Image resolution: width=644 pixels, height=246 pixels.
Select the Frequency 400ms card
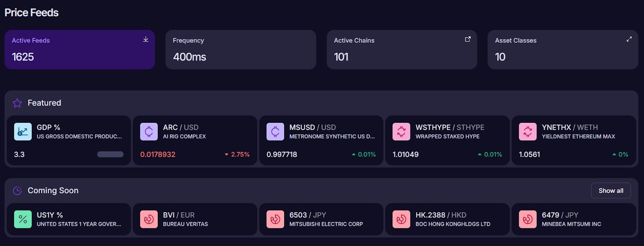pyautogui.click(x=241, y=50)
